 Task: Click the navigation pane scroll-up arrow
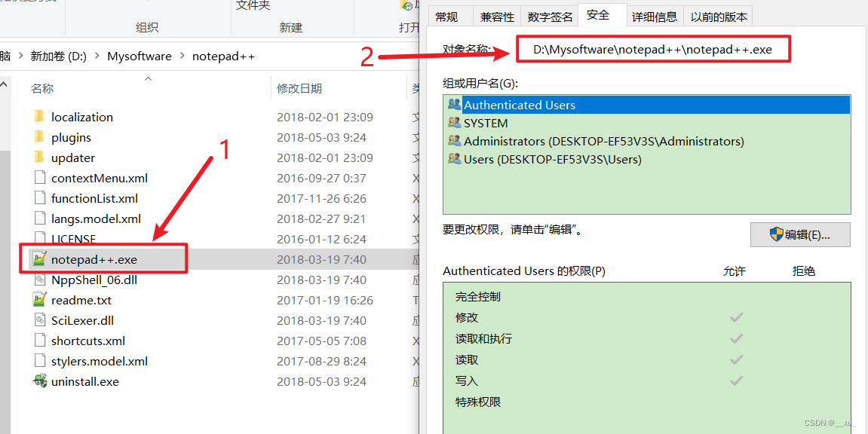[3, 85]
